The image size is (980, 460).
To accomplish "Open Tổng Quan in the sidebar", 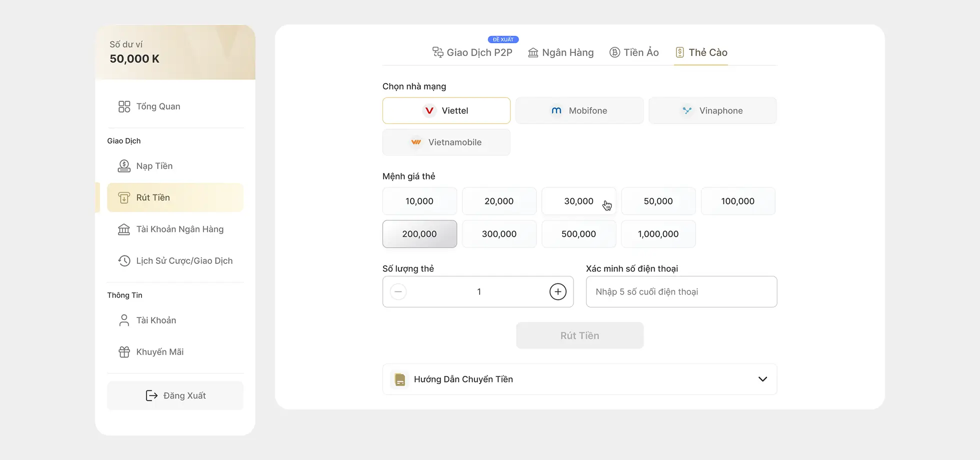I will click(x=175, y=106).
